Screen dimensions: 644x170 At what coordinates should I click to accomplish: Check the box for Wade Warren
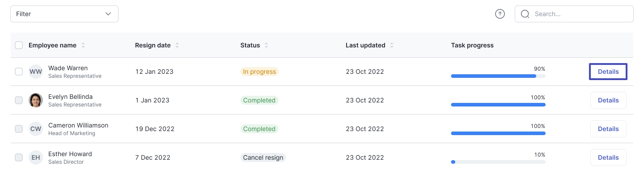19,72
